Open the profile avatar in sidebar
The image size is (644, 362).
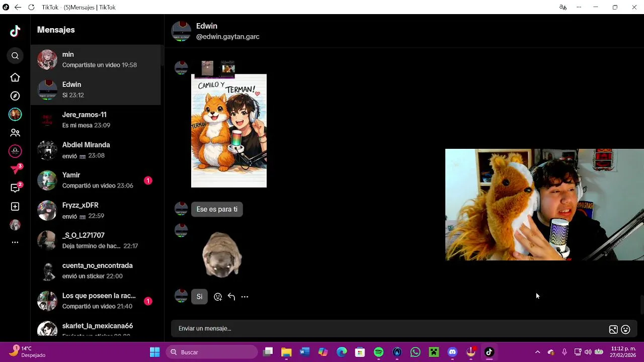(x=15, y=225)
